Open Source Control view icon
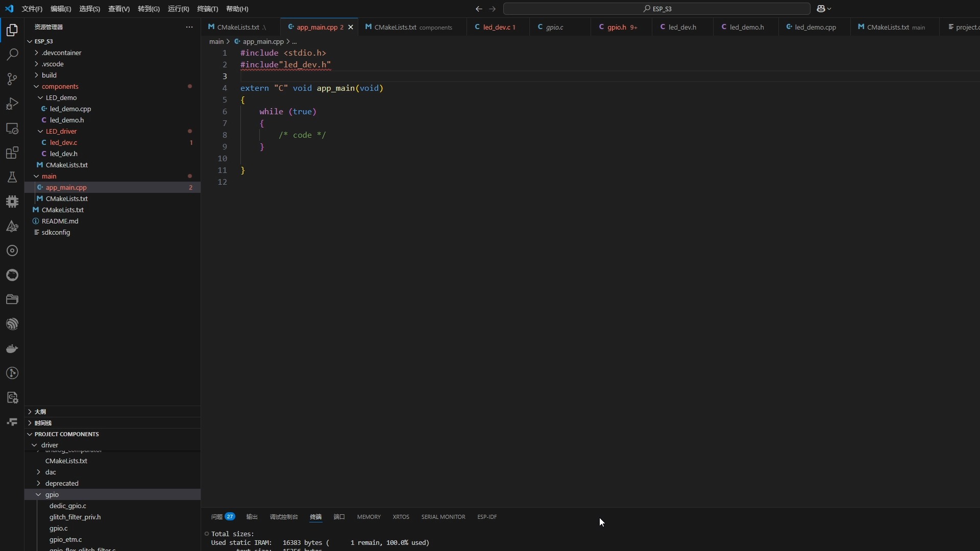The width and height of the screenshot is (980, 551). [x=12, y=79]
